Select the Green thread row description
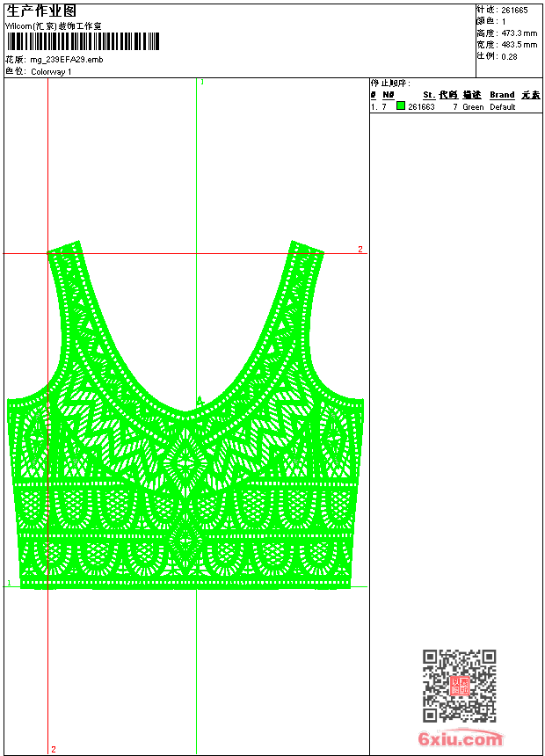This screenshot has width=545, height=756. pyautogui.click(x=473, y=107)
